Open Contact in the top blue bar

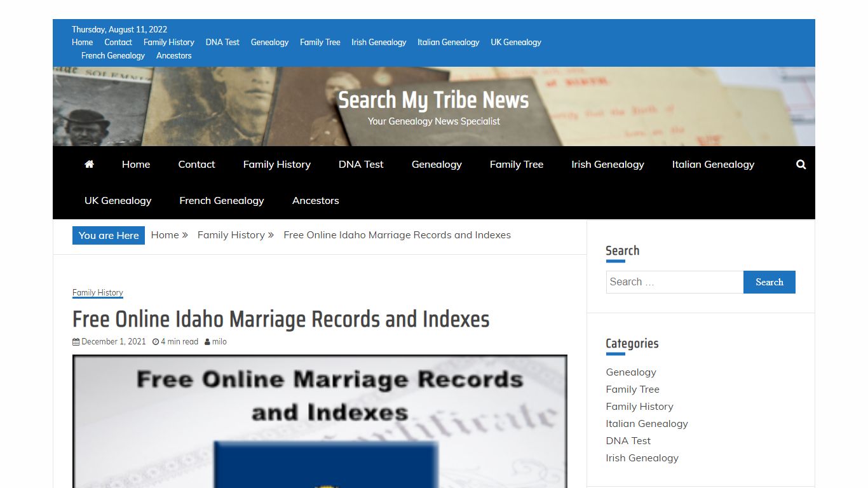118,42
